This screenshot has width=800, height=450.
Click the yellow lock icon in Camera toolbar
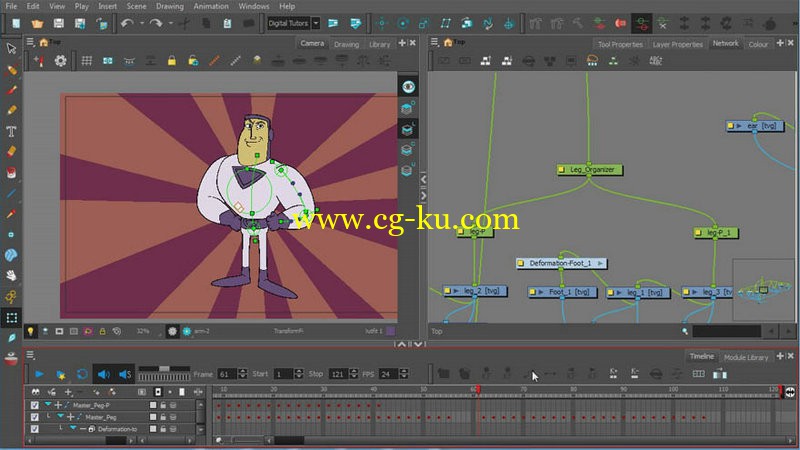click(x=172, y=61)
